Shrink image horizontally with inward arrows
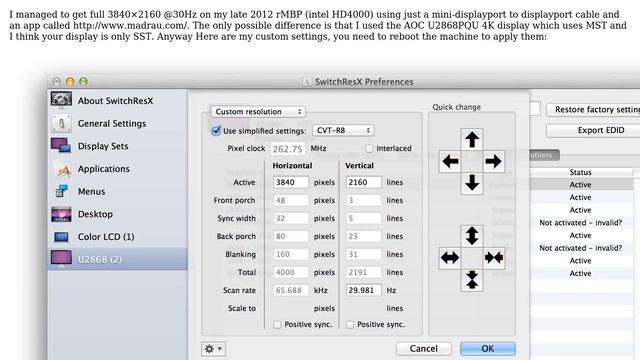Viewport: 640px width, 360px height. 493,258
